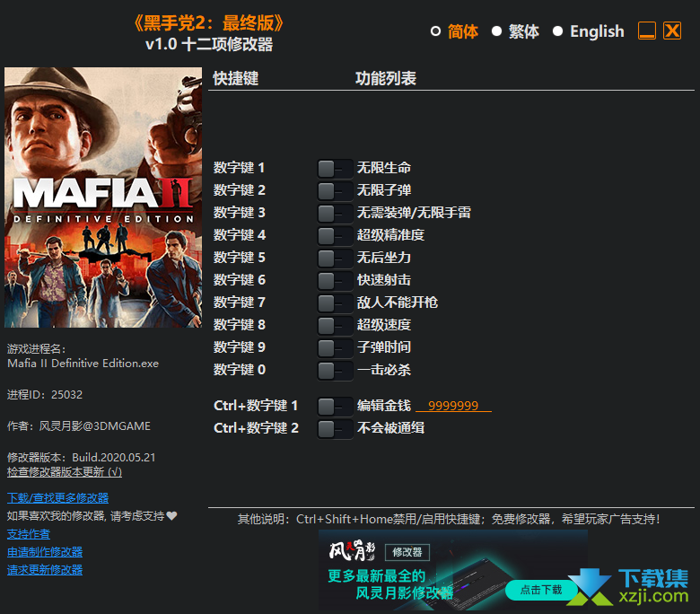This screenshot has width=700, height=614.
Task: Click the 功能列表 column header
Action: click(386, 79)
